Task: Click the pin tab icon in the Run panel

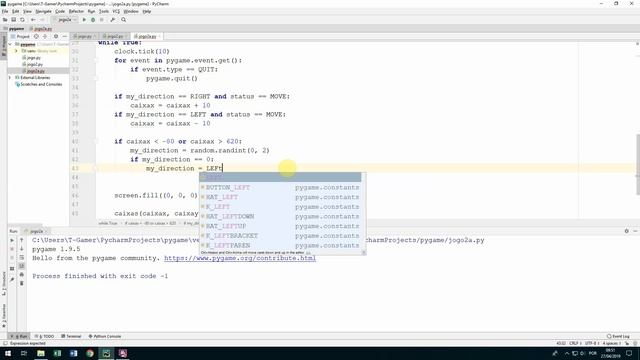Action: 12,280
